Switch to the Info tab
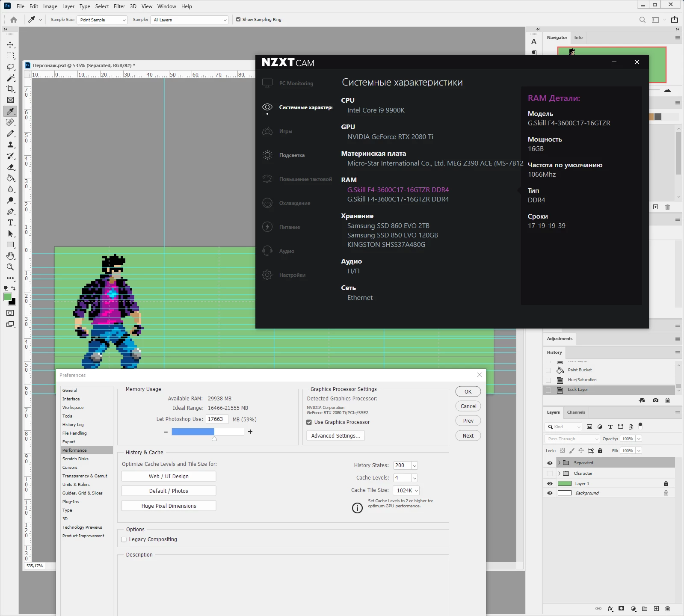Screen dimensions: 684x616 coord(578,38)
